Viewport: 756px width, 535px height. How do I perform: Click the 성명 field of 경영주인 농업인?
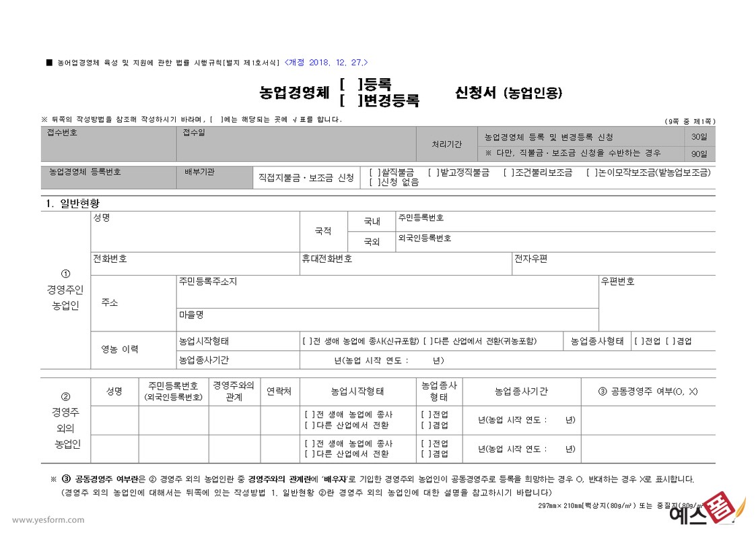[x=195, y=232]
